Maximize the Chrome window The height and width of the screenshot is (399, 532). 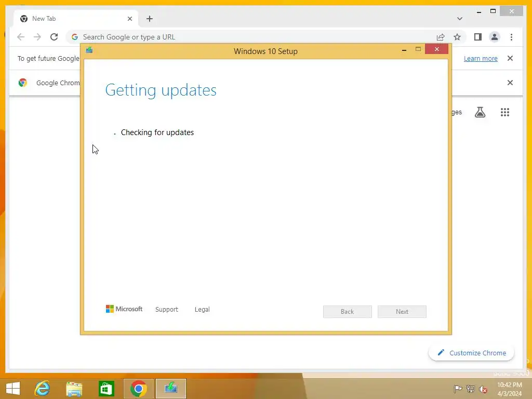[x=493, y=11]
